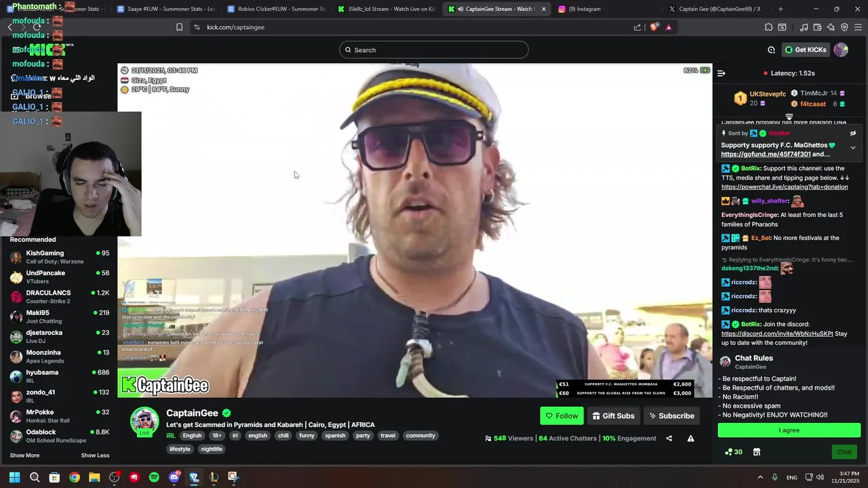This screenshot has height=488, width=868.
Task: Bookmark this page icon
Action: pos(179,27)
